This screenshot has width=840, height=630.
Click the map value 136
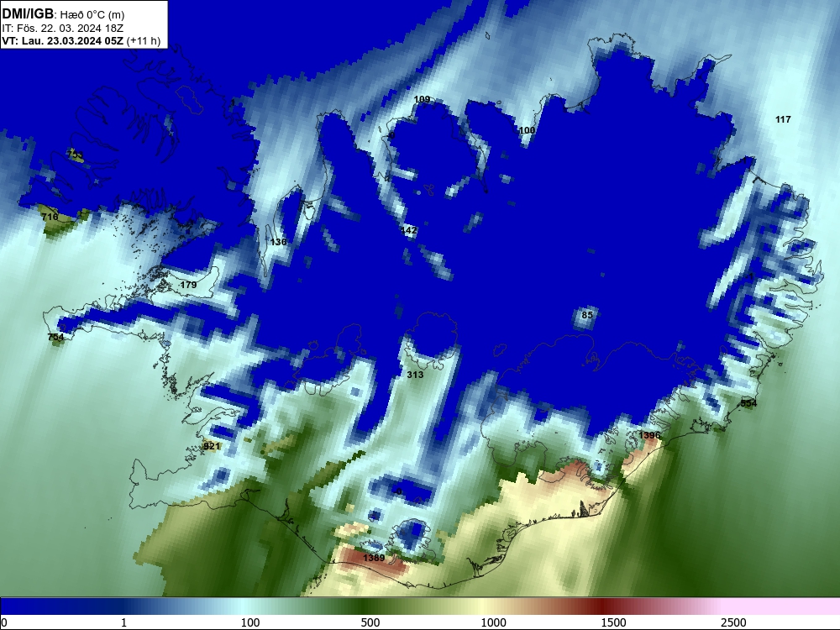279,242
